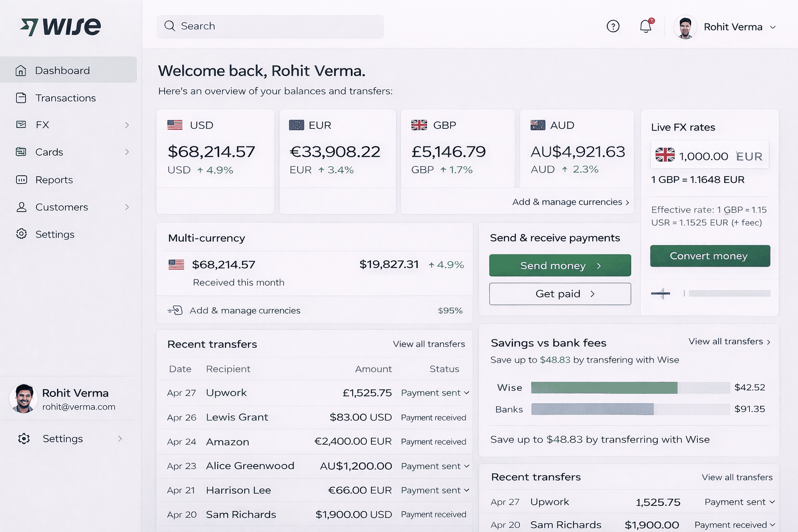Expand the FX sidebar submenu
Screen dimensions: 798x532
point(127,125)
